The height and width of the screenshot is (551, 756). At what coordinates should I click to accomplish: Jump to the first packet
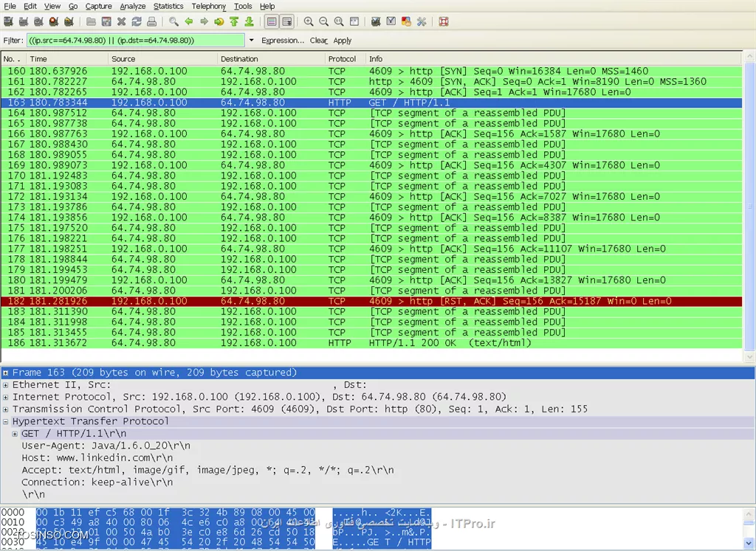[234, 21]
